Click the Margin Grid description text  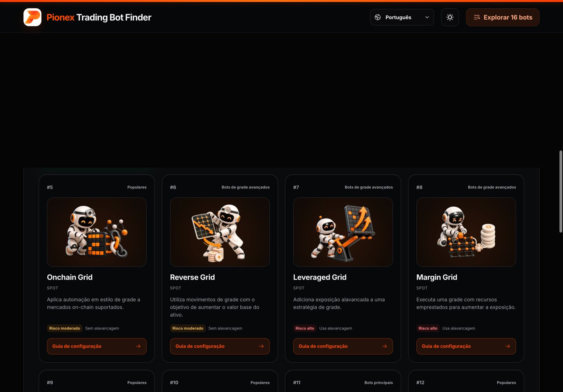[466, 303]
